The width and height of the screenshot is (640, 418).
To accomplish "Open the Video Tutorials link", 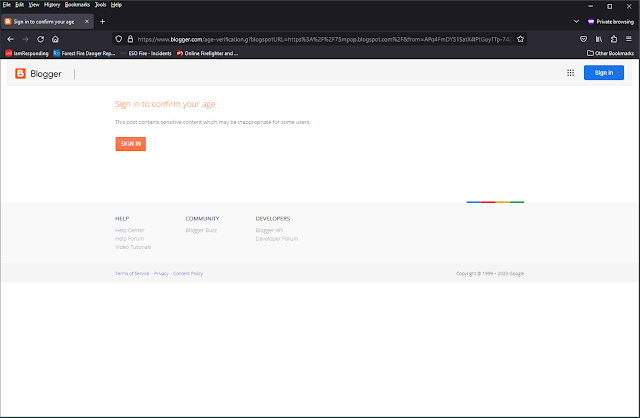I will 133,247.
